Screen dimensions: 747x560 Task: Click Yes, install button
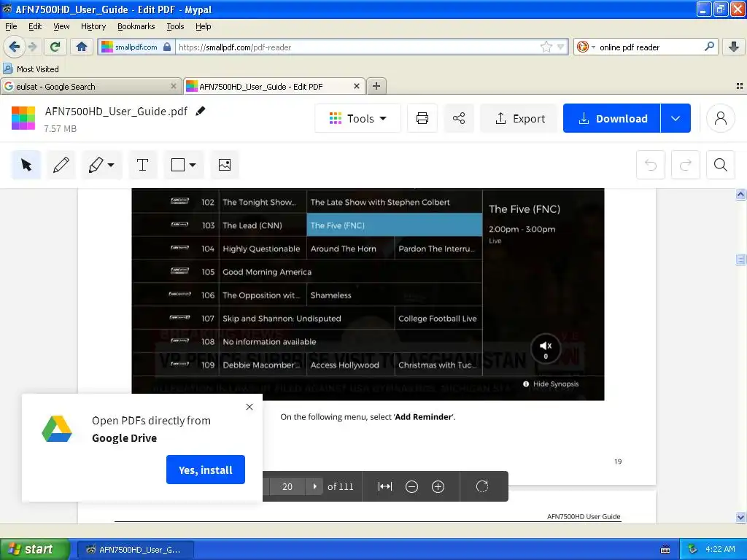[x=205, y=470]
